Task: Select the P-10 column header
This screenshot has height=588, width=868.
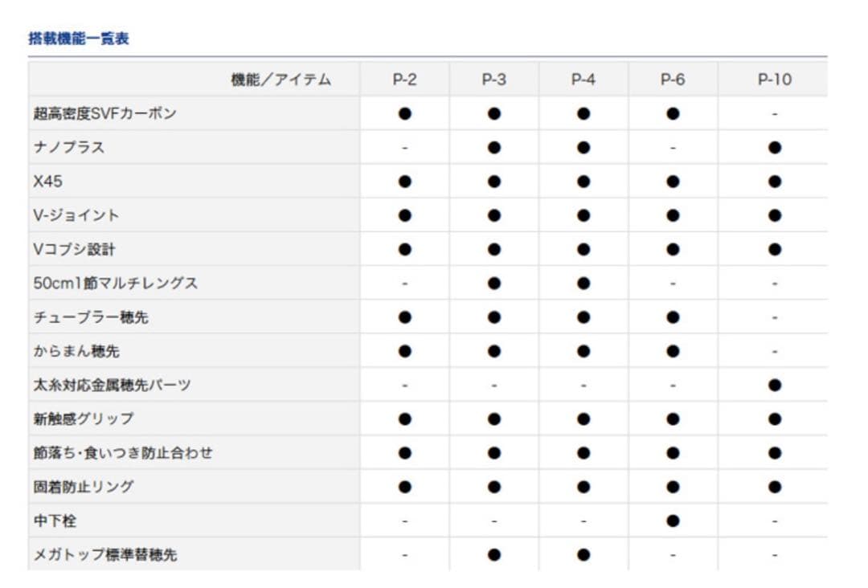Action: click(775, 80)
